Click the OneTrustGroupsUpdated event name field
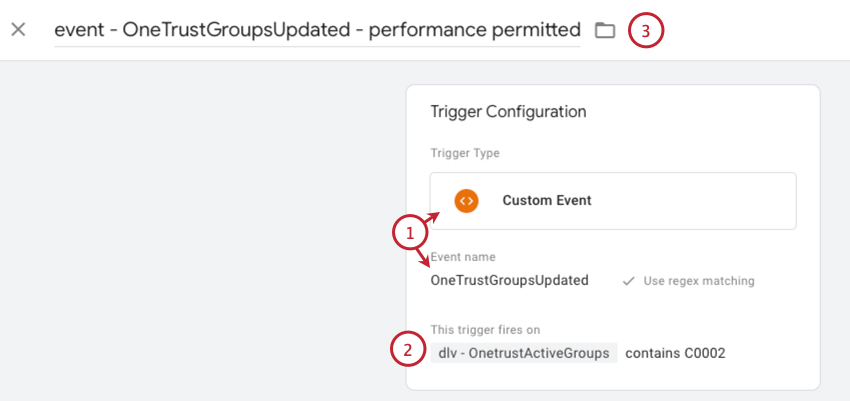Screen dimensions: 850x401 click(x=509, y=280)
